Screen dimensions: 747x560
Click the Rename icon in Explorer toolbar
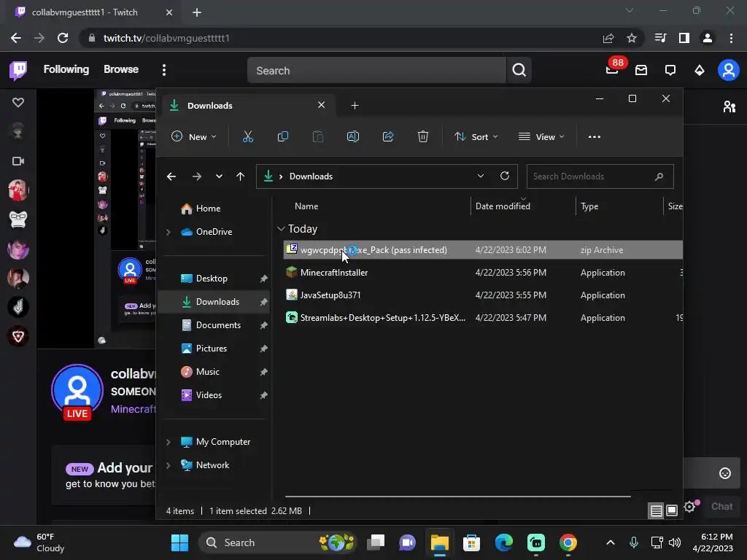(353, 136)
